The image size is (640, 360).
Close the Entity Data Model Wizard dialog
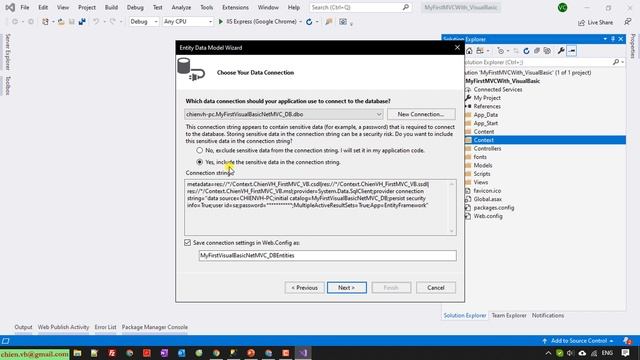tap(457, 48)
